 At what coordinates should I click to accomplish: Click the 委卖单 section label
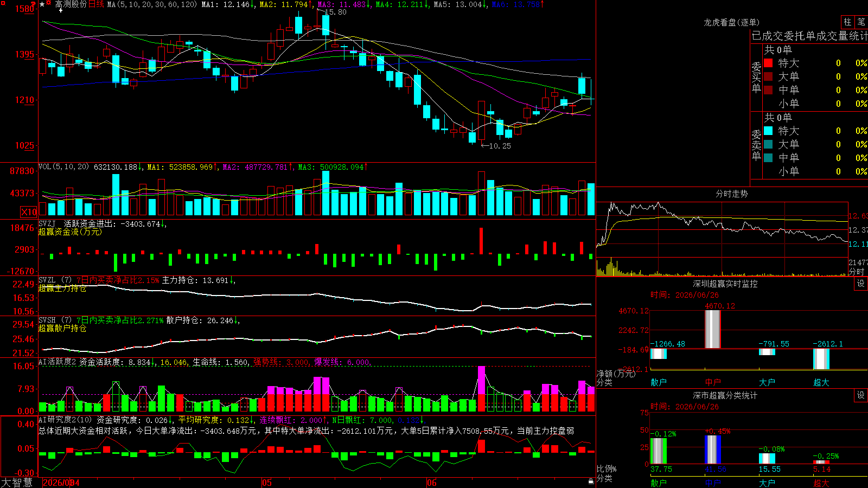756,145
